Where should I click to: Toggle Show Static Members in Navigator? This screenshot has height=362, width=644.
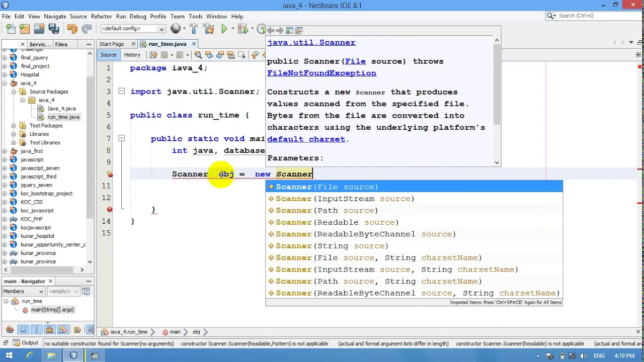[36, 330]
